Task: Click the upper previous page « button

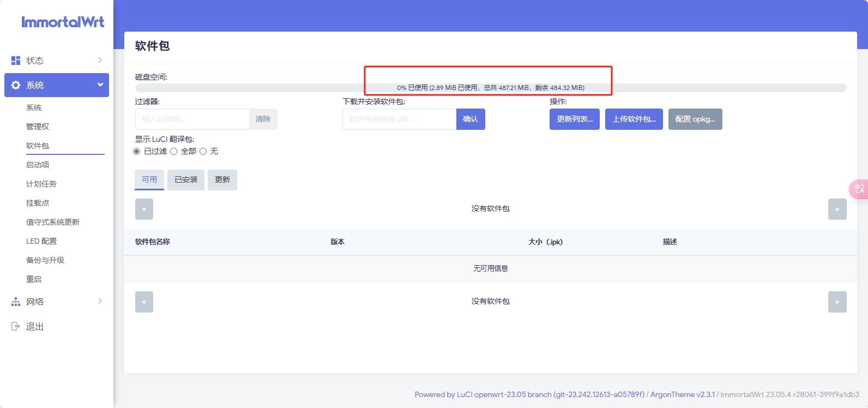Action: point(144,209)
